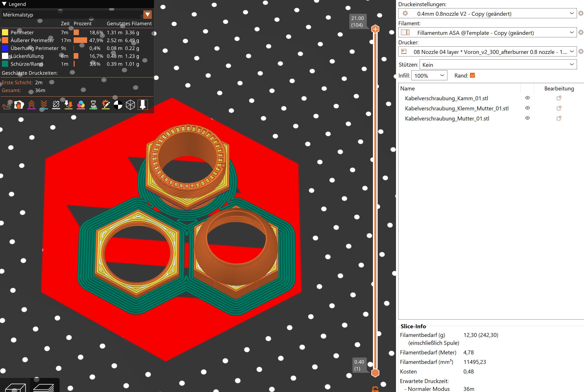Screen dimensions: 584x392
Task: Toggle deretractions downward-chevrons icon
Action: point(44,105)
